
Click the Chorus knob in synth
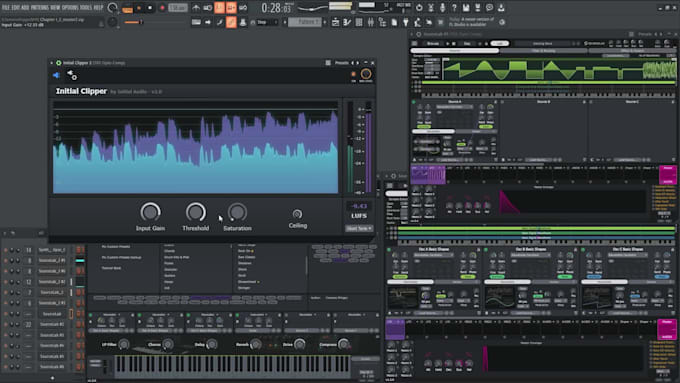tap(168, 345)
